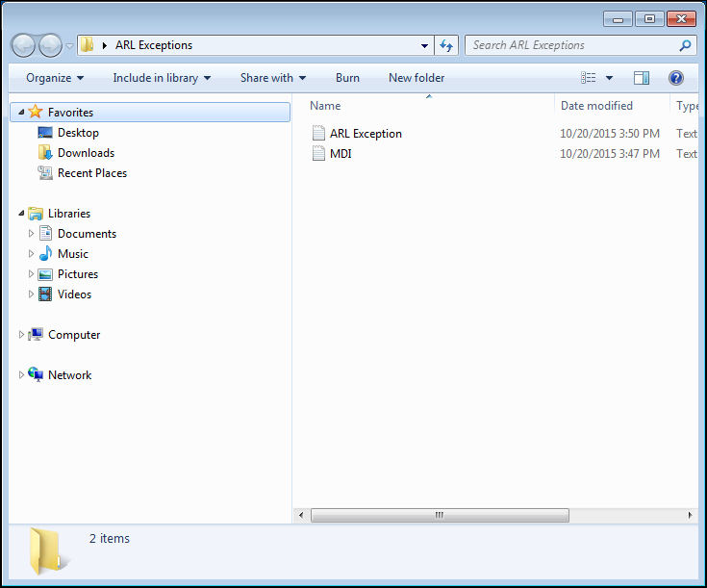Click the 10/20/2015 3:47 PM date cell
The width and height of the screenshot is (707, 588).
pyautogui.click(x=610, y=154)
